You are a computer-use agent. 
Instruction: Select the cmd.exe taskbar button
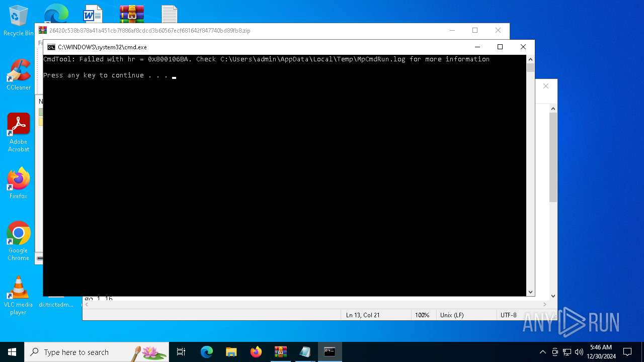coord(330,352)
